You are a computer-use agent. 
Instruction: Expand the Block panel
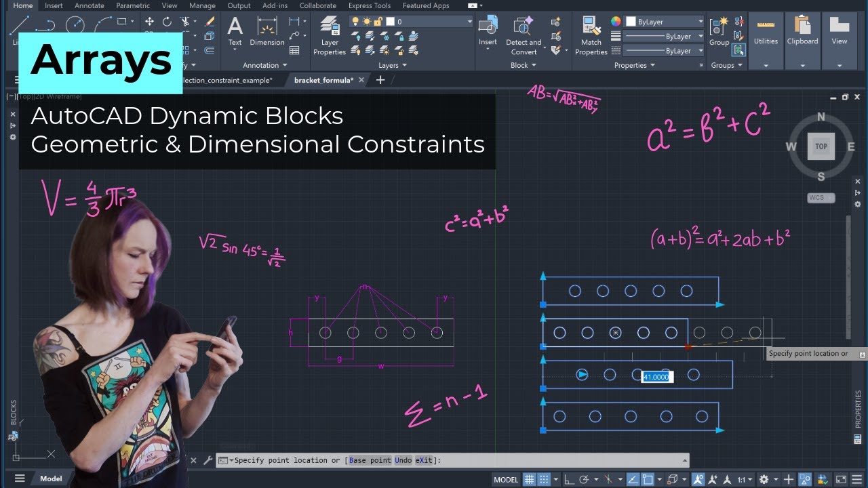click(524, 65)
